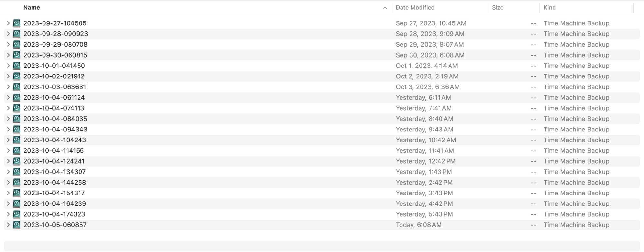Click the backup icon next to 2023-10-03-063631
Image resolution: width=644 pixels, height=252 pixels.
(16, 87)
